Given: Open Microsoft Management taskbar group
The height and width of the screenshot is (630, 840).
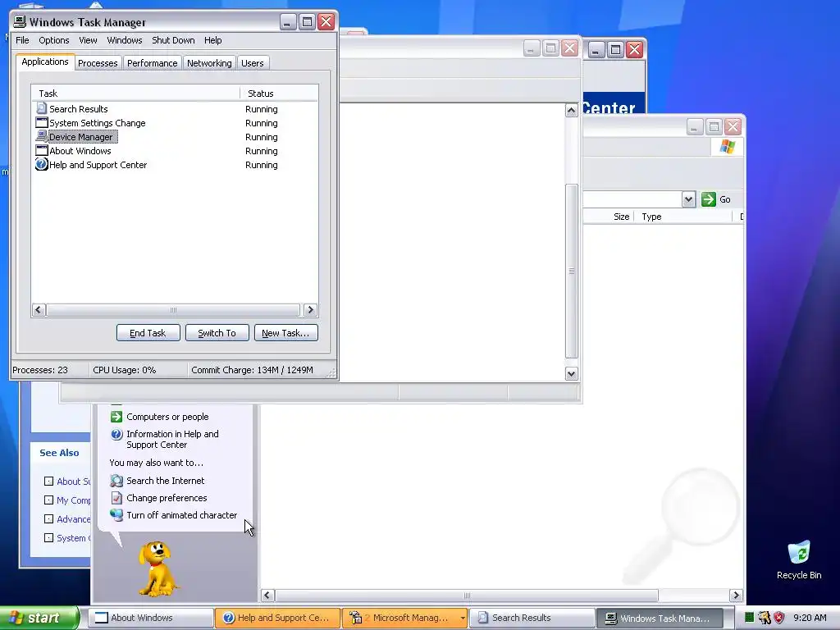Looking at the screenshot, I should click(404, 618).
